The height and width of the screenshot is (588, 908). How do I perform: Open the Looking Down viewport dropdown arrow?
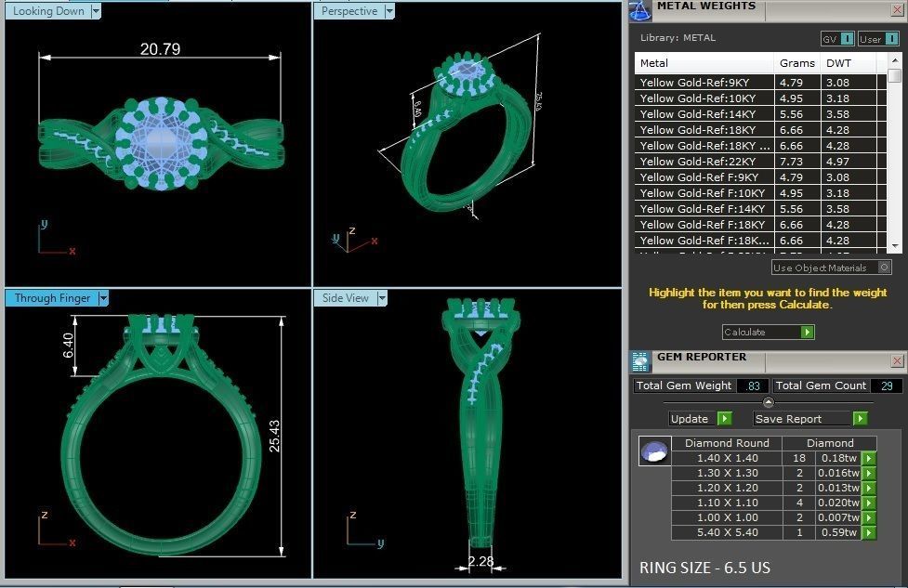tap(96, 11)
